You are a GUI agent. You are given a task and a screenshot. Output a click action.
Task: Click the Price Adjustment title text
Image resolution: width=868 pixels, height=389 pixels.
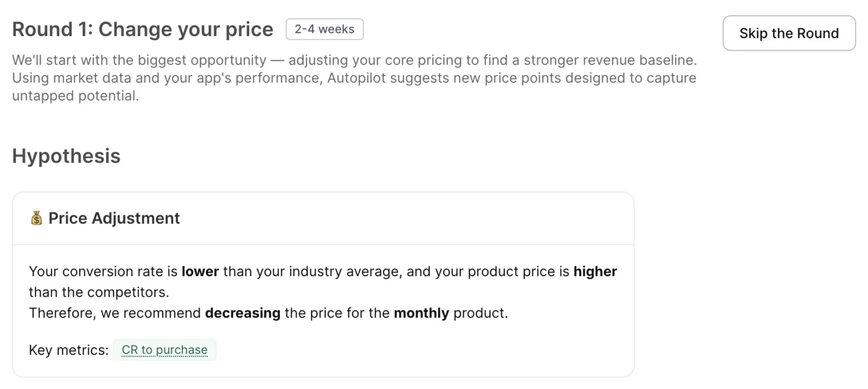coord(114,218)
